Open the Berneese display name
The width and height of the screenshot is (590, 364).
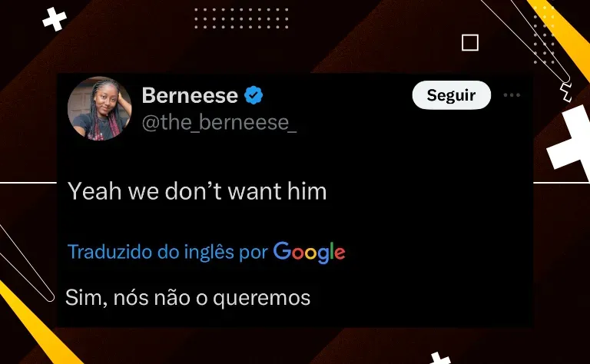(190, 95)
